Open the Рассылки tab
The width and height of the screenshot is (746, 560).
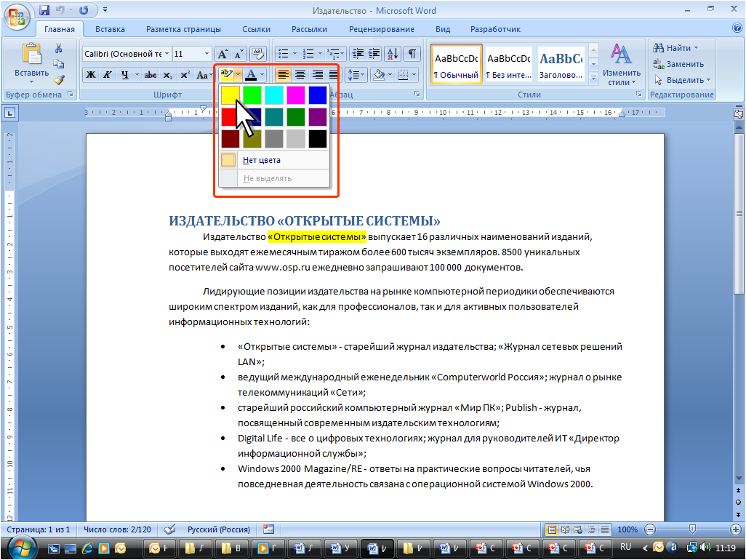click(x=309, y=29)
